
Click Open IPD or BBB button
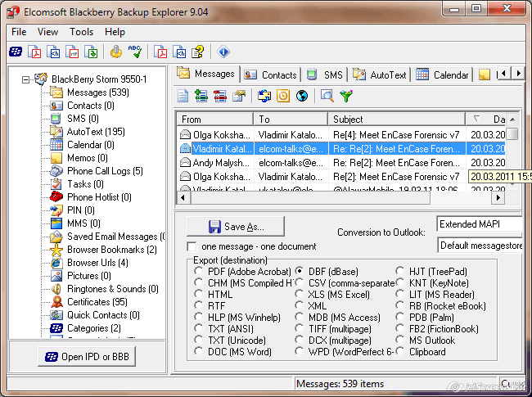pos(87,357)
